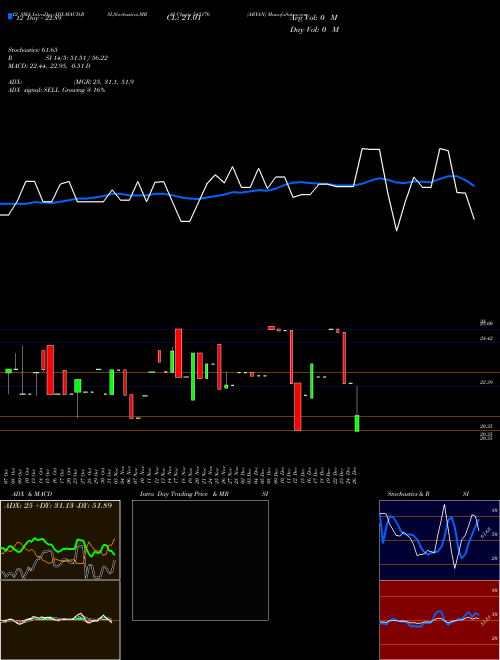This screenshot has width=500, height=660.
Task: Click 'ADX: 25 +DY: 31.13 -DY: 51.89' header
Action: tap(58, 506)
